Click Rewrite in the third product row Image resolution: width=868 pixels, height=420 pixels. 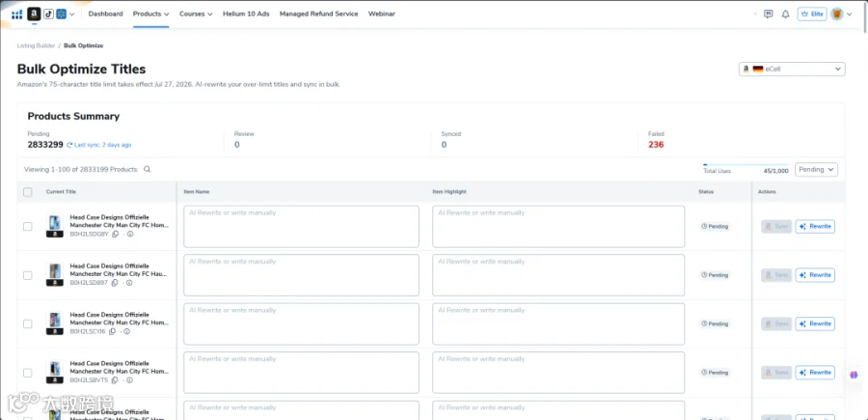[x=815, y=323]
